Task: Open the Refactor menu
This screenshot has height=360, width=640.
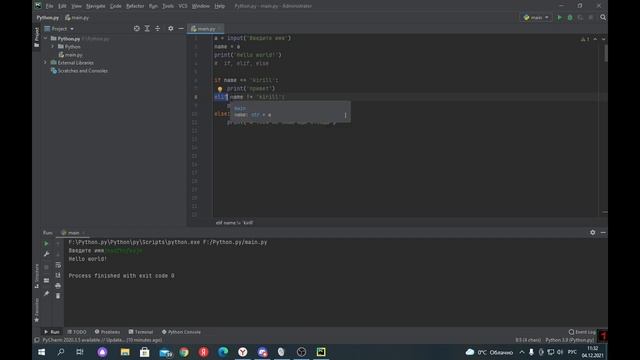Action: tap(135, 6)
